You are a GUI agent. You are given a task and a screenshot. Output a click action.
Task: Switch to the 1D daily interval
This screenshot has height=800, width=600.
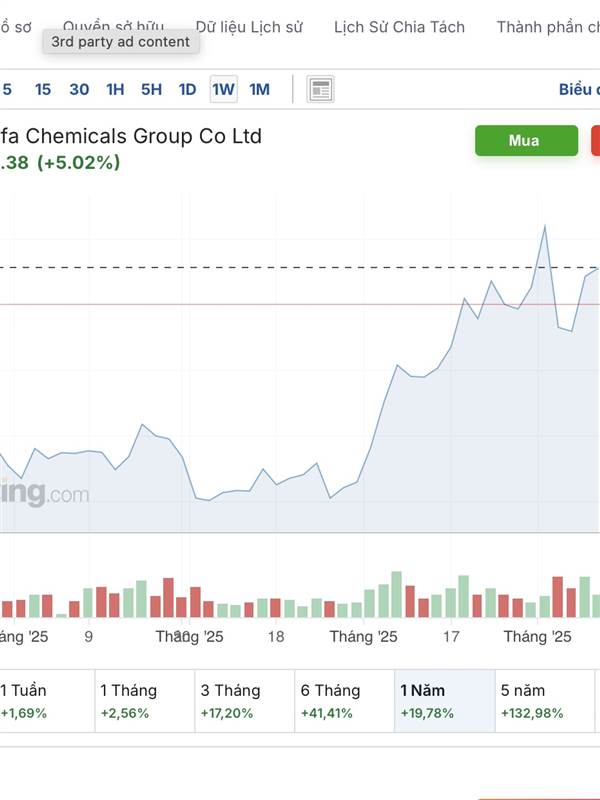click(187, 90)
